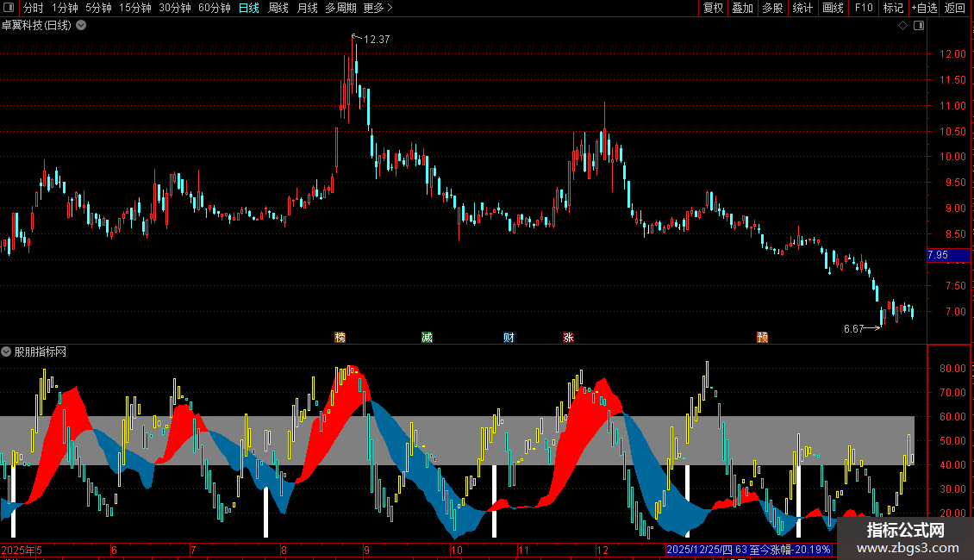974x560 pixels.
Task: Click the 12.37 high price label
Action: [377, 39]
